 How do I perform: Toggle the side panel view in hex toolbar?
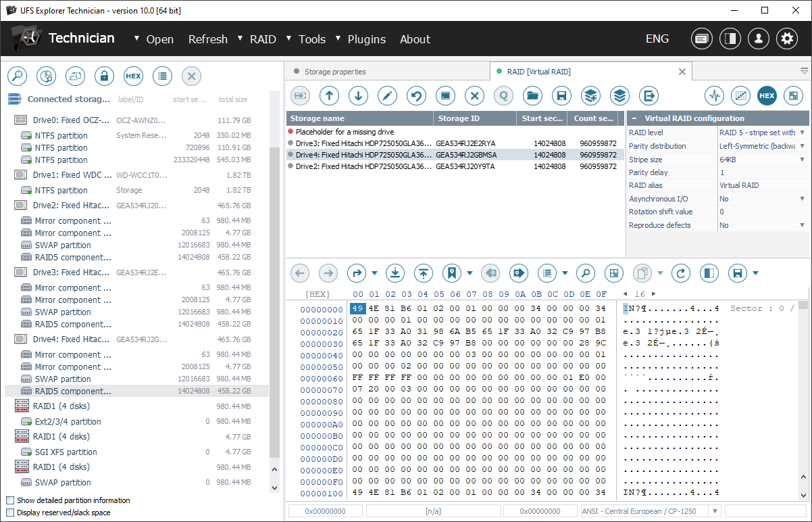[709, 273]
